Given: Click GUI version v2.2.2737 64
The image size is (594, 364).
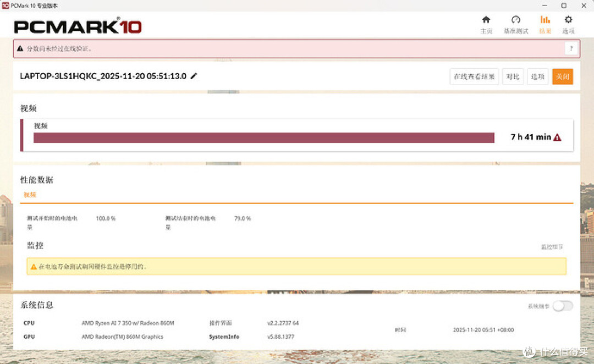Looking at the screenshot, I should point(283,323).
